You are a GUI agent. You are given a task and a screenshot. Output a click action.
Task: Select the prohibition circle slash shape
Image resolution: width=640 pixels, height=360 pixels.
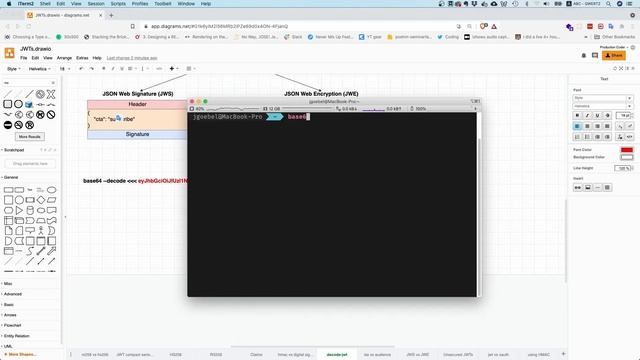coord(51,115)
